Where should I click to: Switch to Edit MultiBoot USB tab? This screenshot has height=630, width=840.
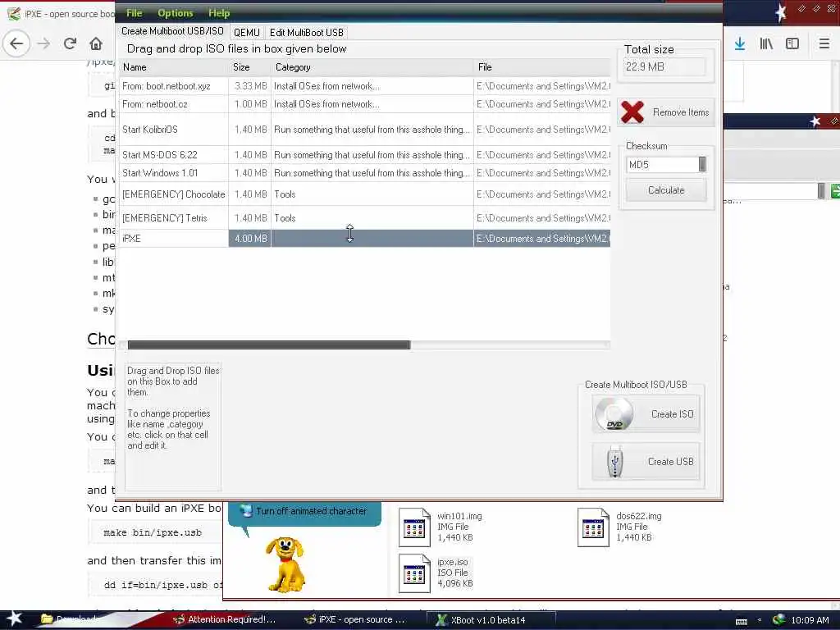307,33
